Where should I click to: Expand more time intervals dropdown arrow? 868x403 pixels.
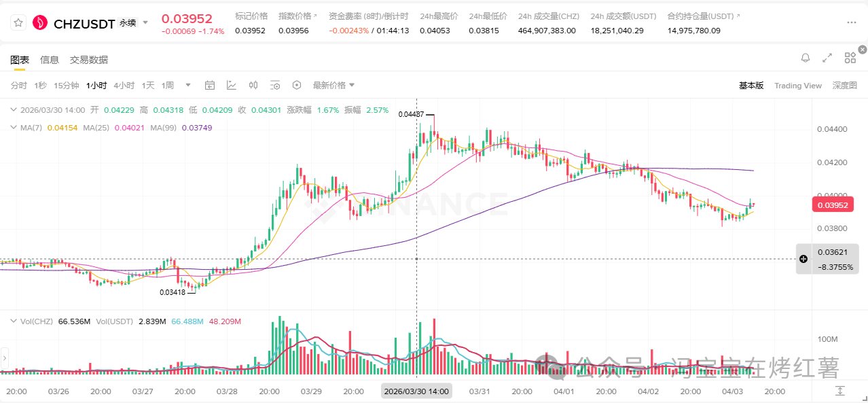point(188,86)
